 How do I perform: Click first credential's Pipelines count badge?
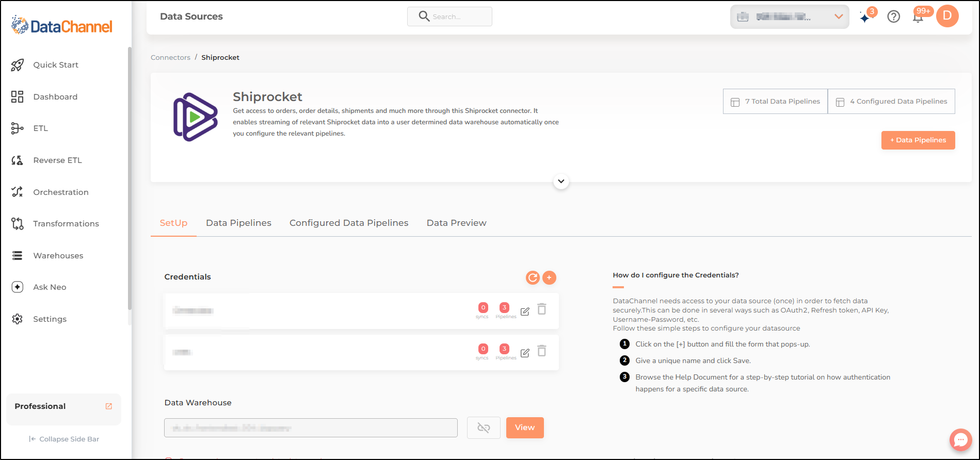505,308
